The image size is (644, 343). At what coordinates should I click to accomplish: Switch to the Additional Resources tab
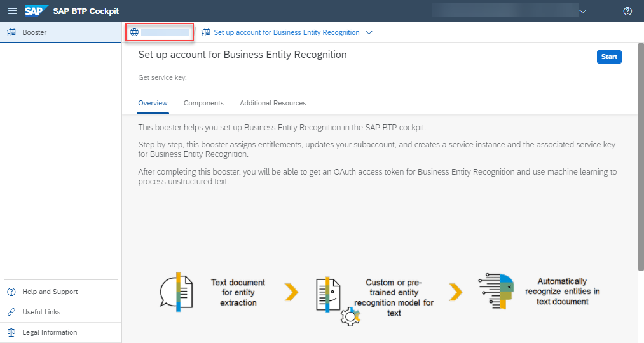pyautogui.click(x=273, y=103)
